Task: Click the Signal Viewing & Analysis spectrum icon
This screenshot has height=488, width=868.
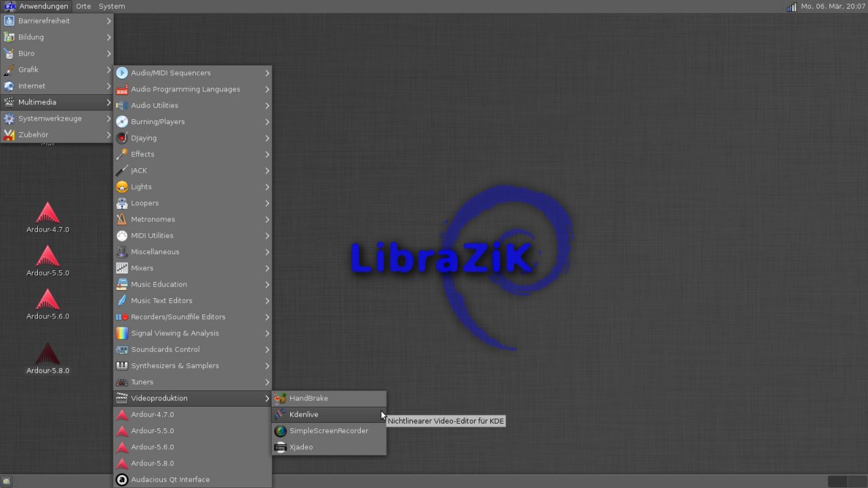Action: 122,333
